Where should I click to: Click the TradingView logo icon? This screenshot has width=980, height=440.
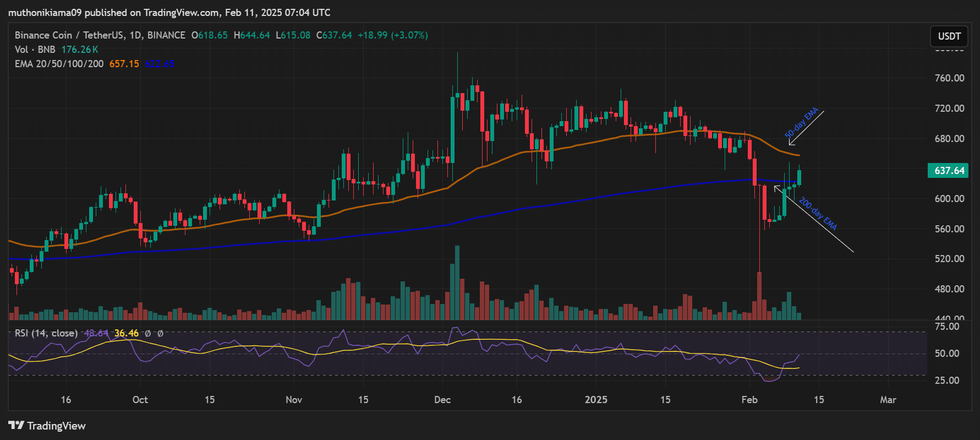point(16,425)
